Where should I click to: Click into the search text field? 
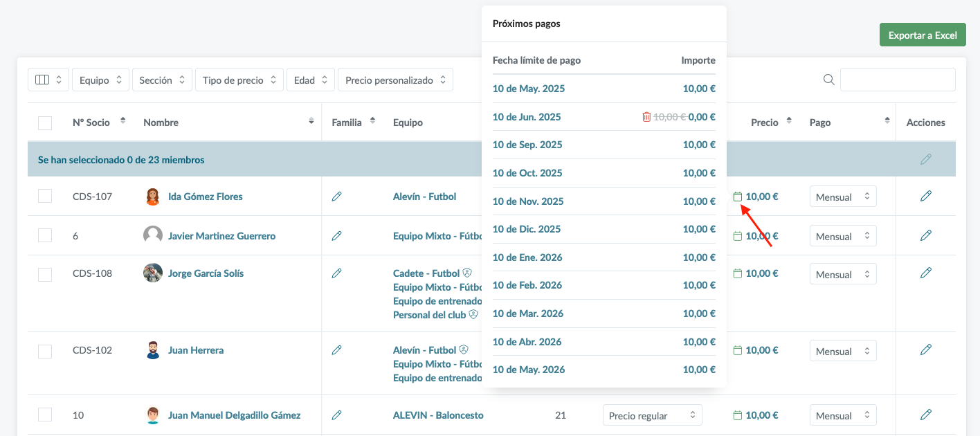tap(898, 80)
